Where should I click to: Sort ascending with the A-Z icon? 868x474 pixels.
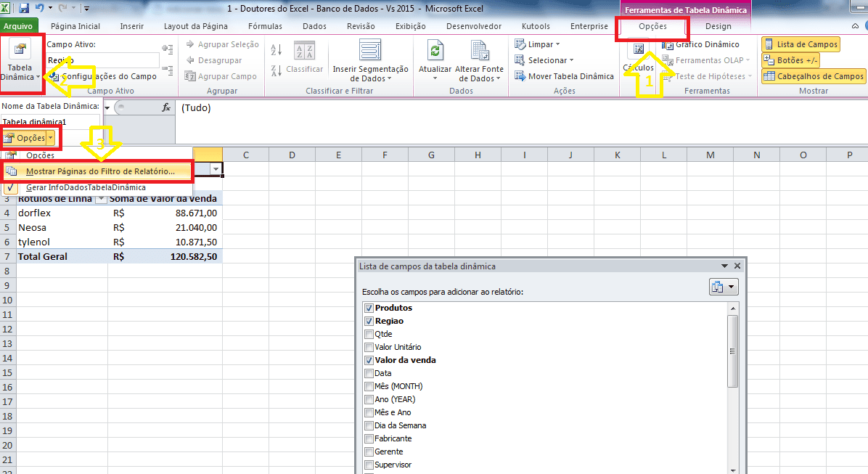click(277, 50)
